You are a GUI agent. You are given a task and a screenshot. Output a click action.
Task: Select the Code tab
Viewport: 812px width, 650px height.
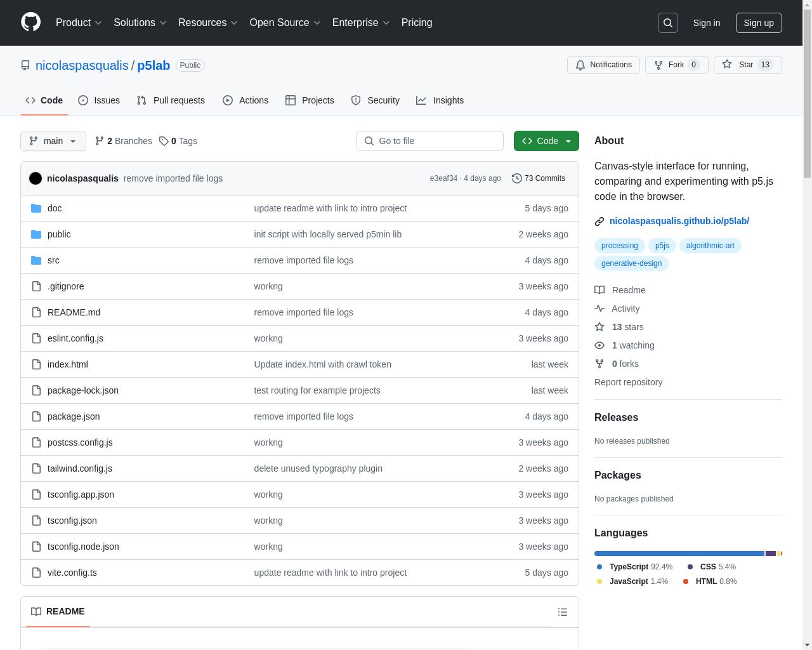pos(44,100)
